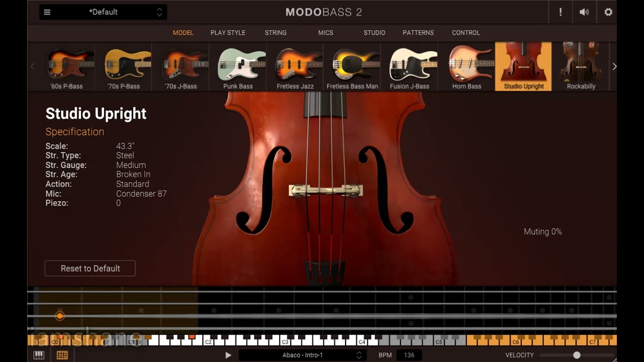Go to previous bass models with left arrow

coord(33,66)
